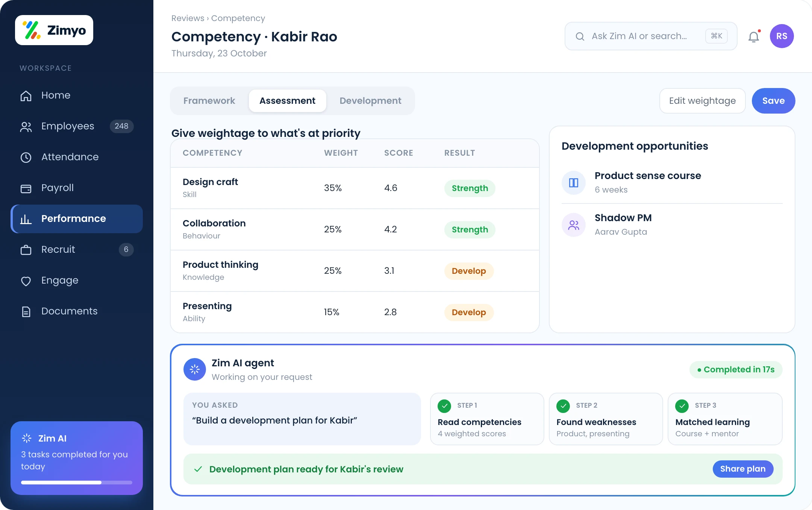This screenshot has width=812, height=510.
Task: Click Edit weightage button
Action: [x=703, y=101]
